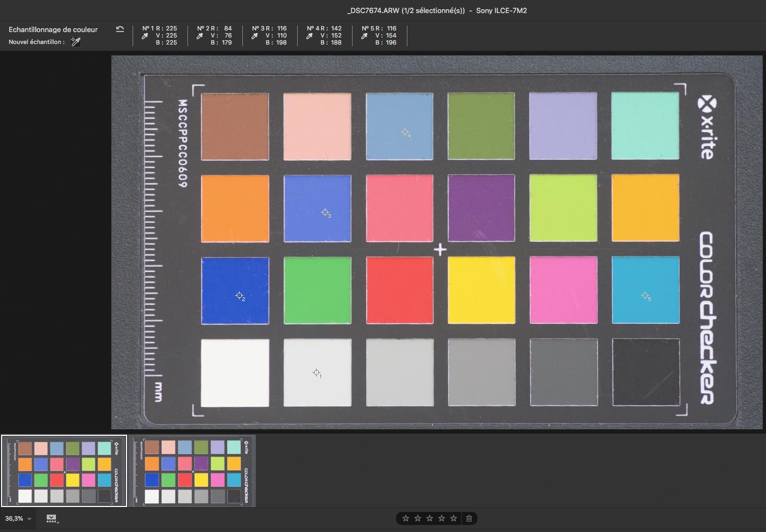Click sampler marker 2 on dark blue patch
Image resolution: width=766 pixels, height=532 pixels.
239,296
